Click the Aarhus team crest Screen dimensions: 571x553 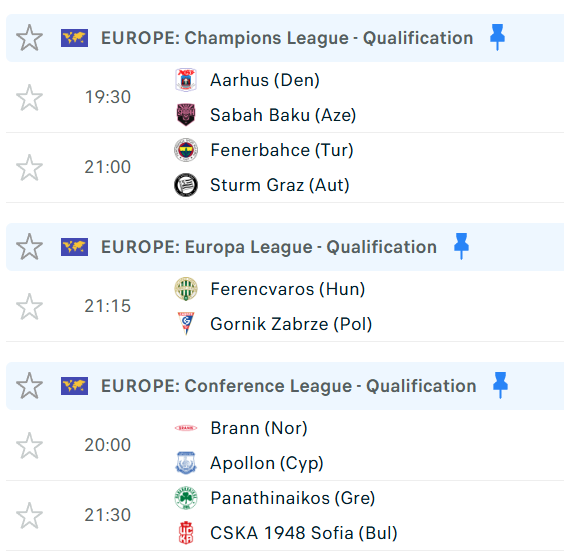[186, 80]
